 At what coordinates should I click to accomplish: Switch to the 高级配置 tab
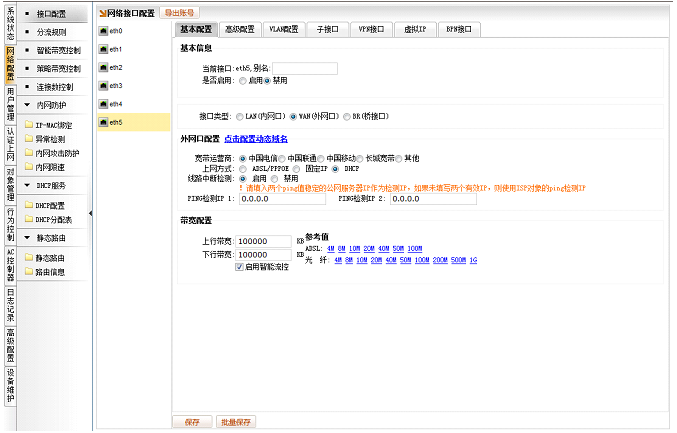pos(240,30)
